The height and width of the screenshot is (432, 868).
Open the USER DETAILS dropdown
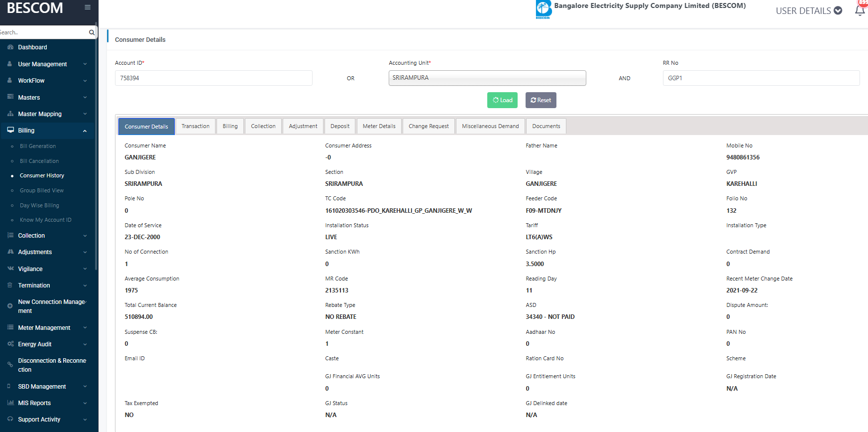tap(809, 10)
